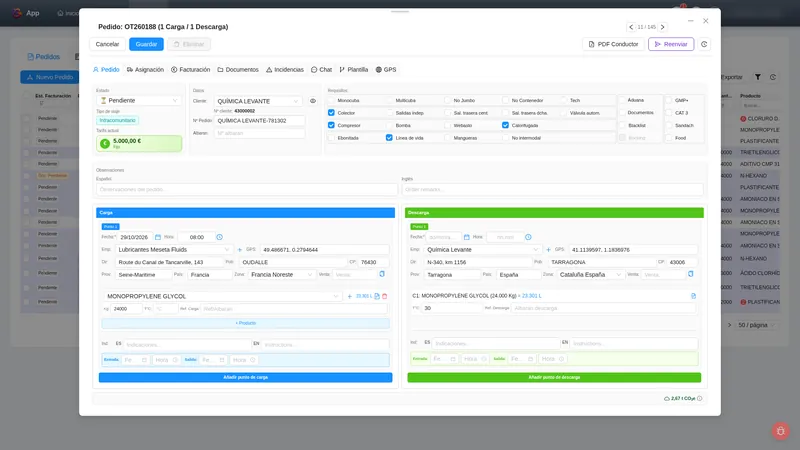Click the App logo in top bar
This screenshot has width=800, height=450.
17,13
